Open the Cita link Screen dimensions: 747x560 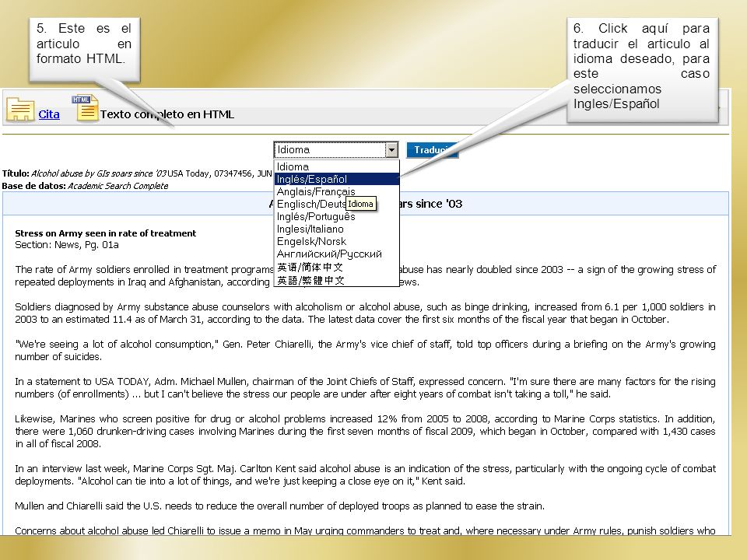click(49, 114)
